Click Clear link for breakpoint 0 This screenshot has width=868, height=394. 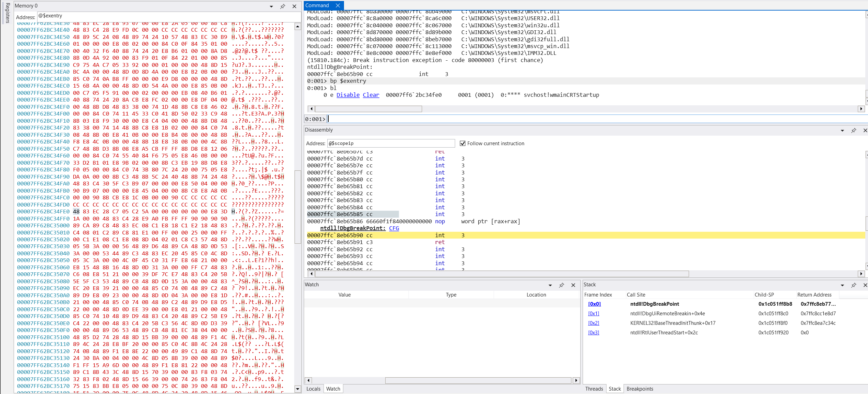[371, 95]
